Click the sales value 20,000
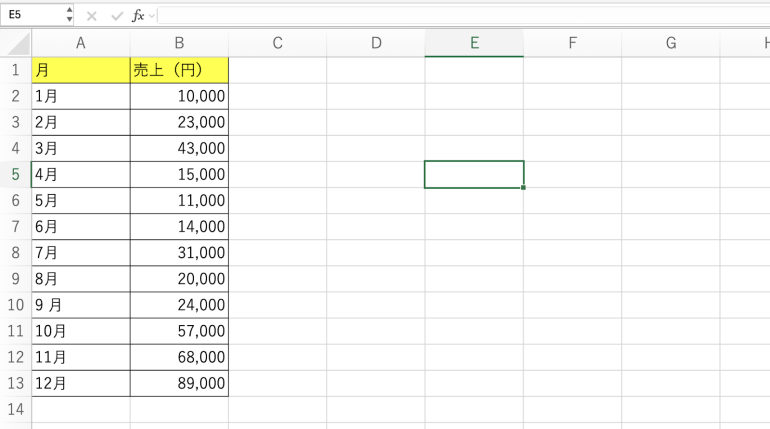The image size is (770, 429). coord(179,279)
